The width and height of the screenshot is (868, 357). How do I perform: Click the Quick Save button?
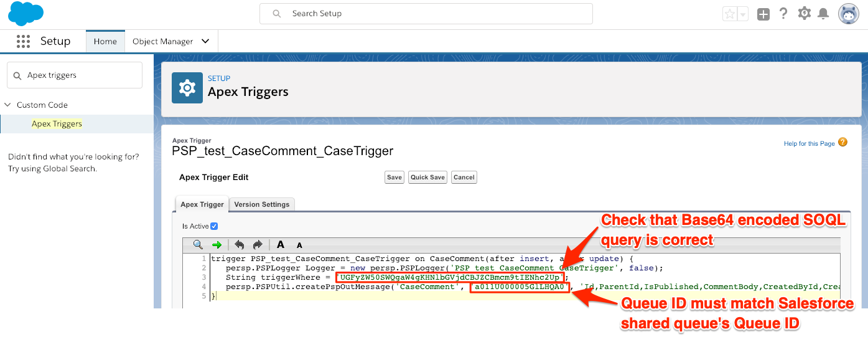pyautogui.click(x=428, y=177)
